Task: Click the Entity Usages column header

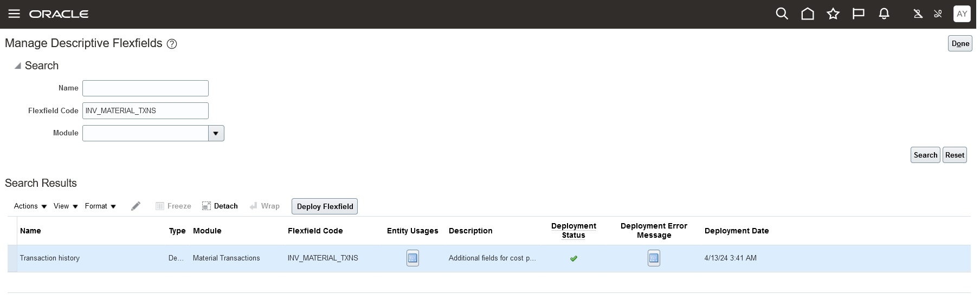Action: (412, 231)
